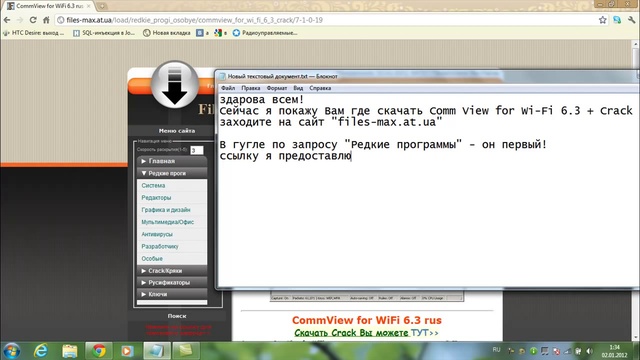Viewport: 640px width, 360px height.
Task: Open Chrome's home page icon
Action: point(46,20)
